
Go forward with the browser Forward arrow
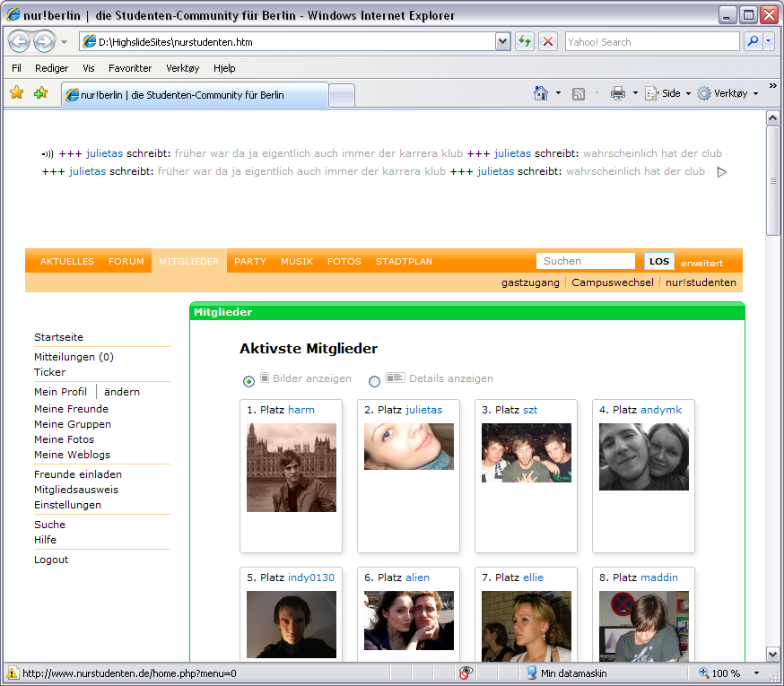coord(44,41)
